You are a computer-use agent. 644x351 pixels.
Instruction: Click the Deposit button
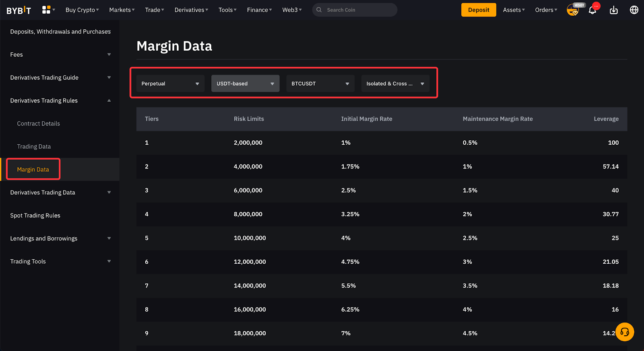tap(478, 10)
